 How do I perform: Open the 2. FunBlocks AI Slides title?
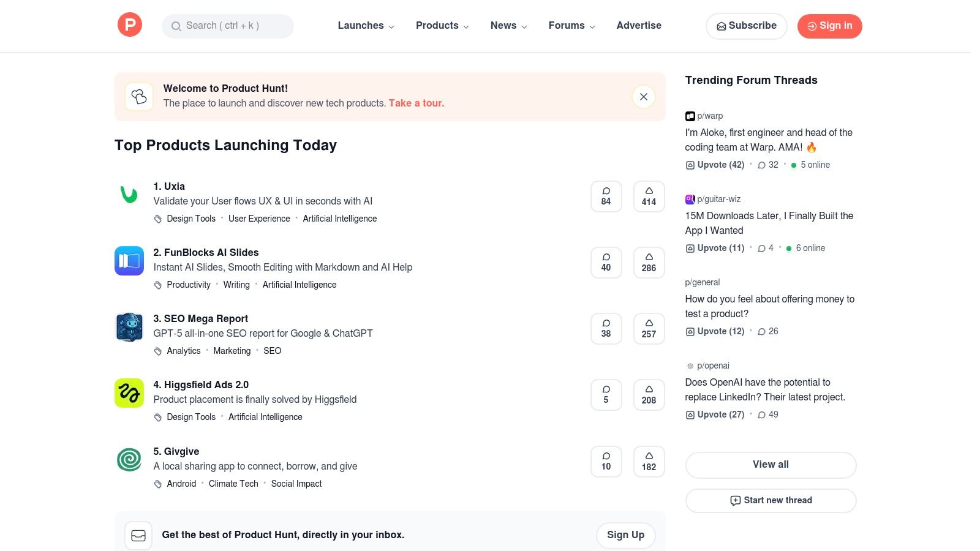[x=206, y=252]
